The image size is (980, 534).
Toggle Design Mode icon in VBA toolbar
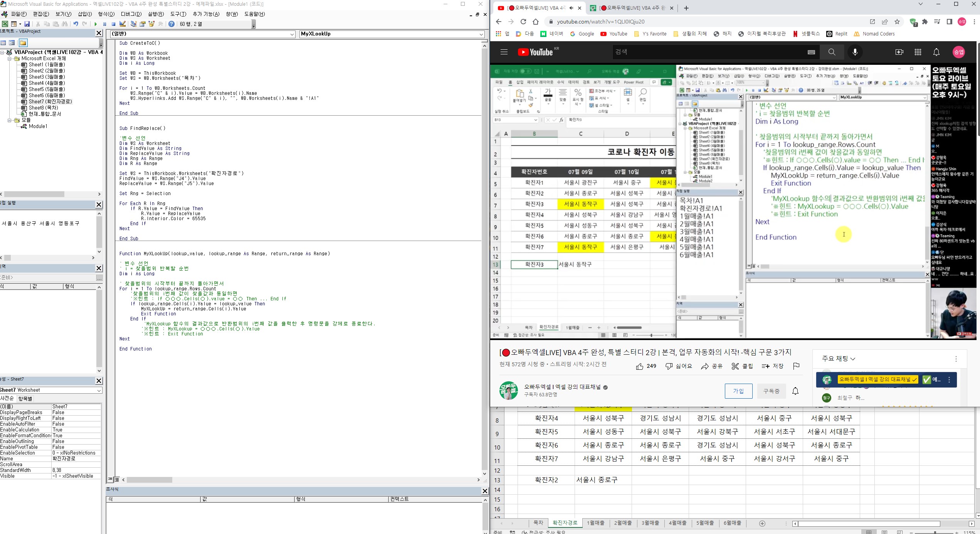click(123, 24)
